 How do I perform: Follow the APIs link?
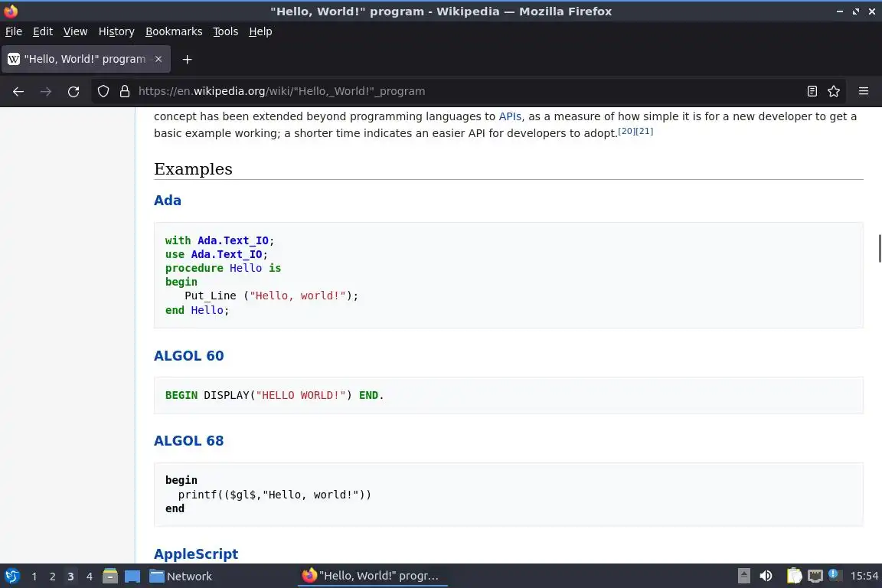pos(510,116)
